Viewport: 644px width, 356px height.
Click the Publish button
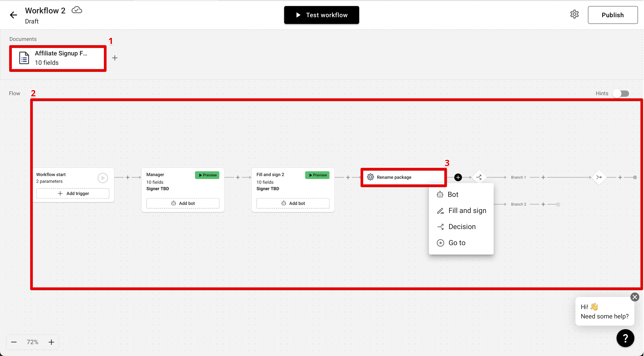tap(613, 15)
